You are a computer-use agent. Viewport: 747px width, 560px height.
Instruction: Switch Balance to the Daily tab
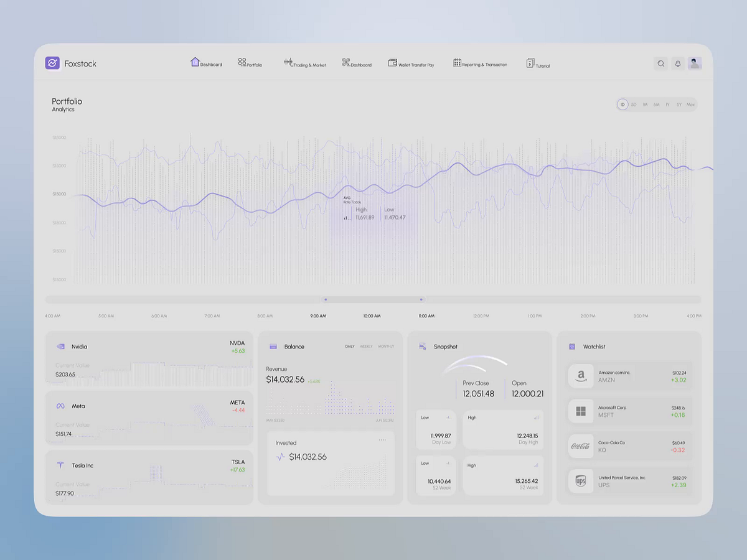(x=350, y=347)
